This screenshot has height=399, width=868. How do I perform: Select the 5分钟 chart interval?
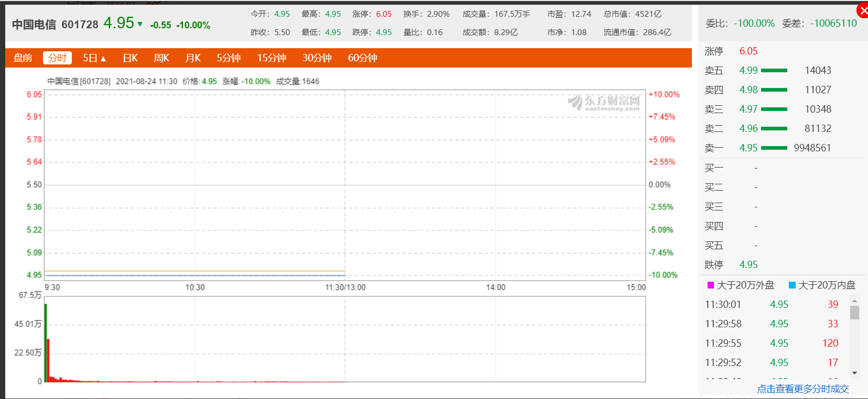[x=229, y=58]
